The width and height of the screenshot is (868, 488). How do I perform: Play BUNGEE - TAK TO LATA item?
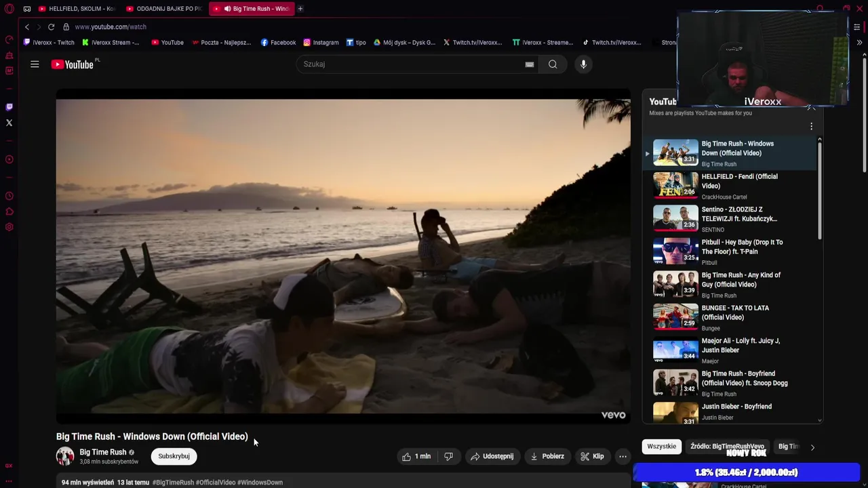tap(730, 317)
